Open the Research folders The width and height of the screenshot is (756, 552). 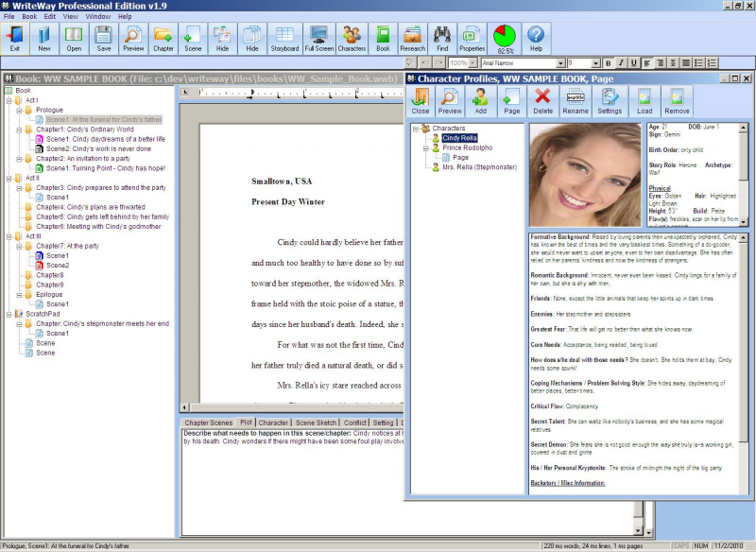coord(412,38)
